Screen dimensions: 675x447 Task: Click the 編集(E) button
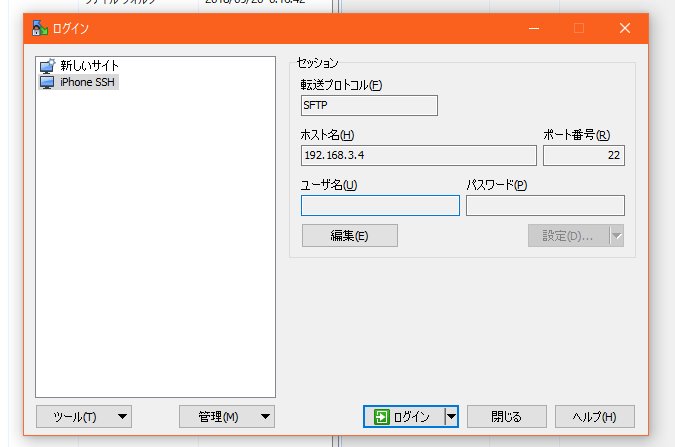pos(350,236)
